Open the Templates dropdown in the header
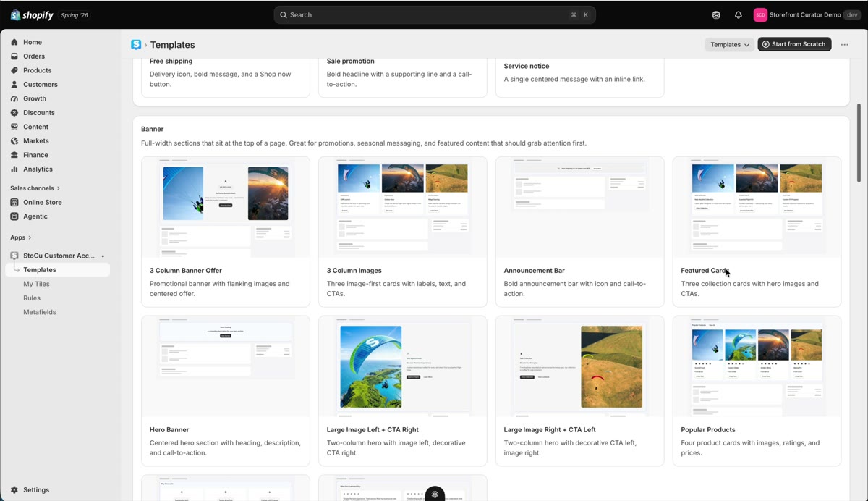This screenshot has height=501, width=868. click(x=729, y=44)
